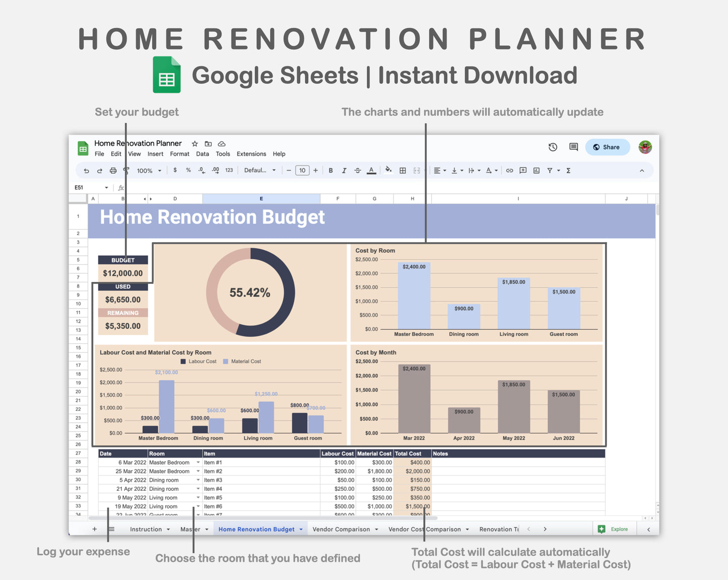The image size is (728, 580).
Task: Click the Print icon
Action: tap(113, 170)
